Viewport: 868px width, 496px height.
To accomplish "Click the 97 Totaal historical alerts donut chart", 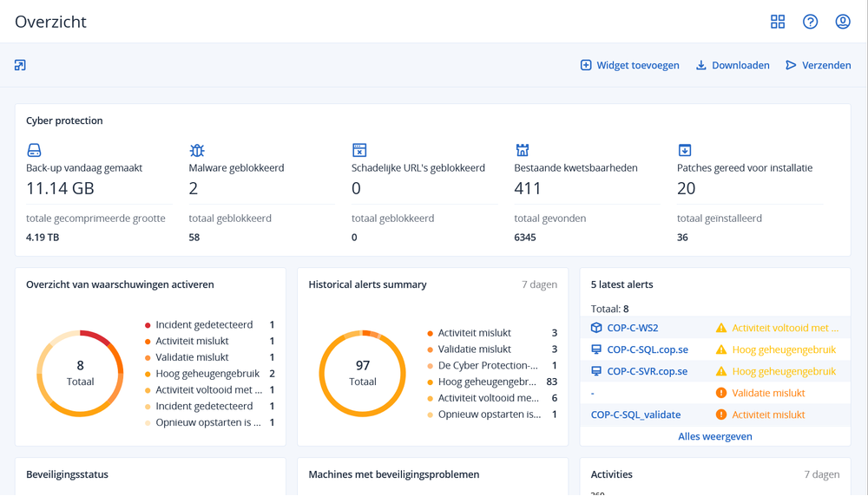I will pos(362,373).
